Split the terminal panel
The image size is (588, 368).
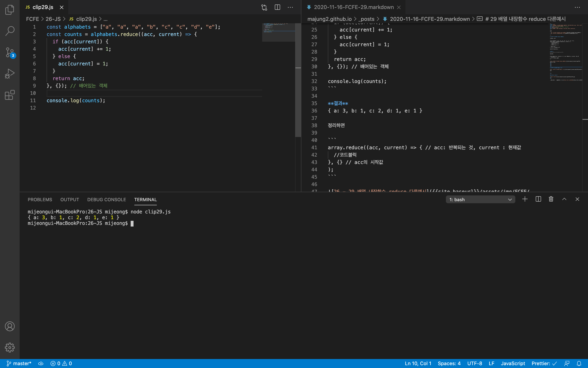538,199
